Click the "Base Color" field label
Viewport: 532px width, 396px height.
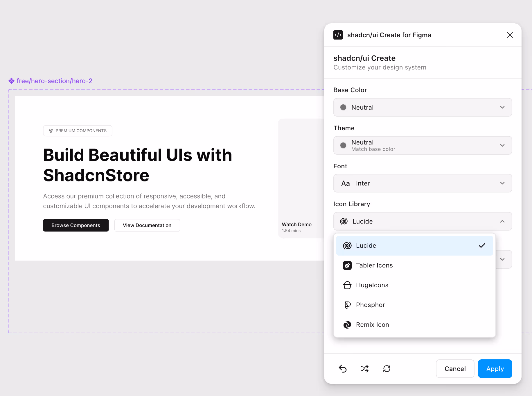click(350, 90)
